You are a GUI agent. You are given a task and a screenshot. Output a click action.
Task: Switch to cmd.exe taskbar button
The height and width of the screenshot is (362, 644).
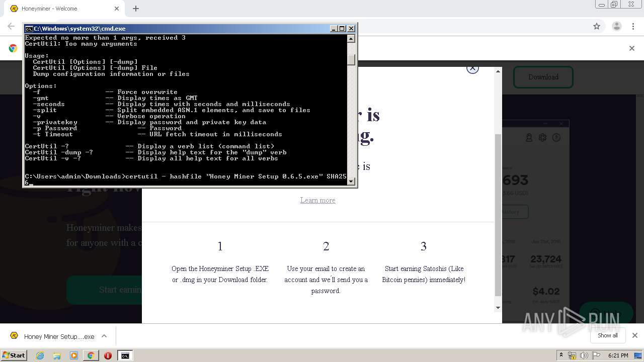125,355
